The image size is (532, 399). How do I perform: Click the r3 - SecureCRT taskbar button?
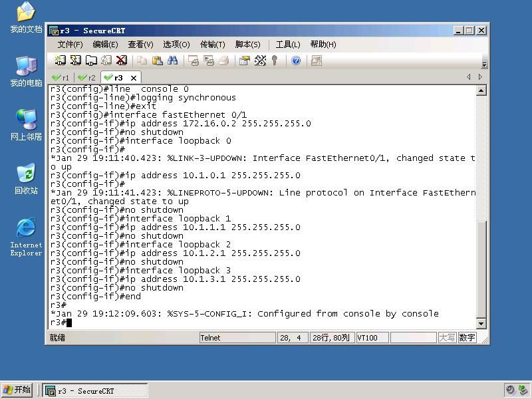(x=95, y=390)
